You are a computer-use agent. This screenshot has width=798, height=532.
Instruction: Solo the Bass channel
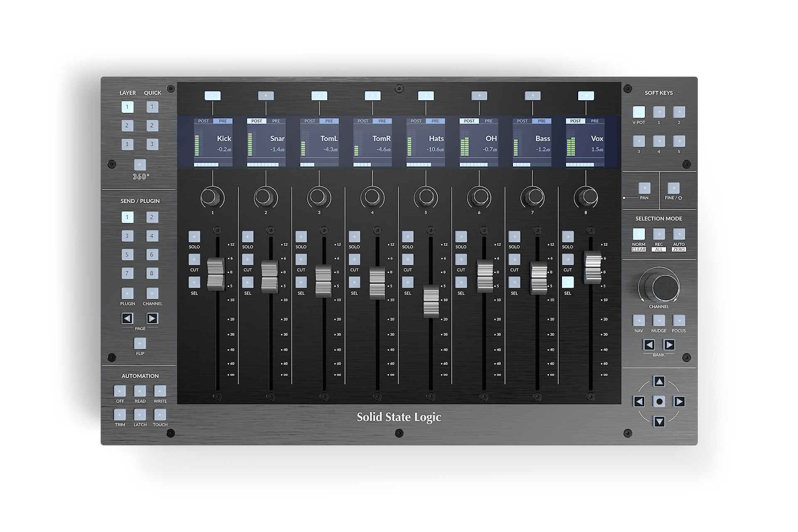pos(514,236)
